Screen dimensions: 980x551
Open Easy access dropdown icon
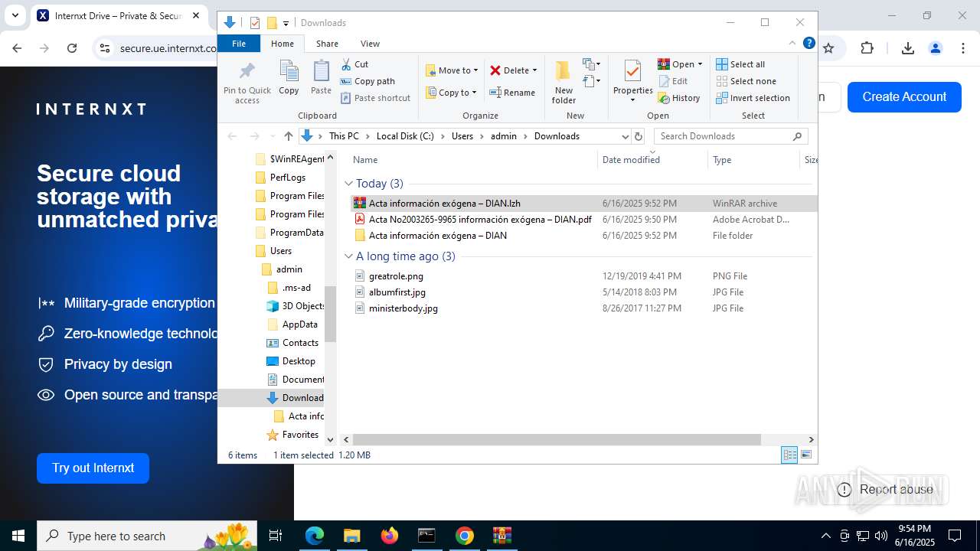591,81
